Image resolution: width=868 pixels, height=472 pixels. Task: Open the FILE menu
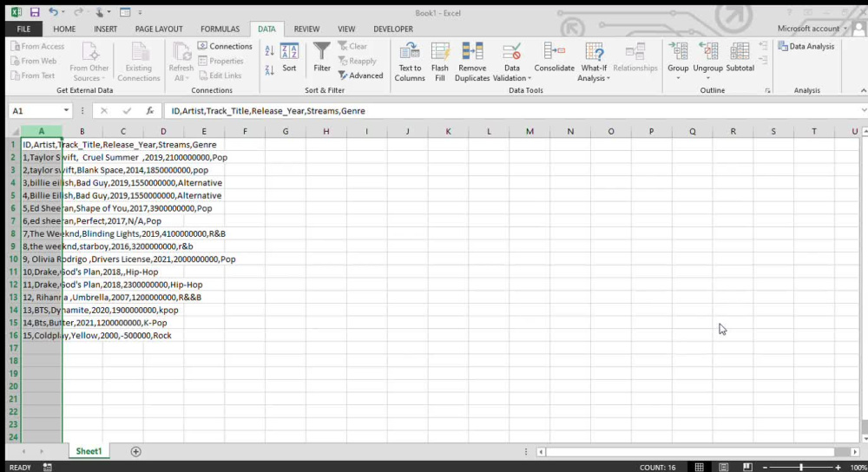(23, 29)
